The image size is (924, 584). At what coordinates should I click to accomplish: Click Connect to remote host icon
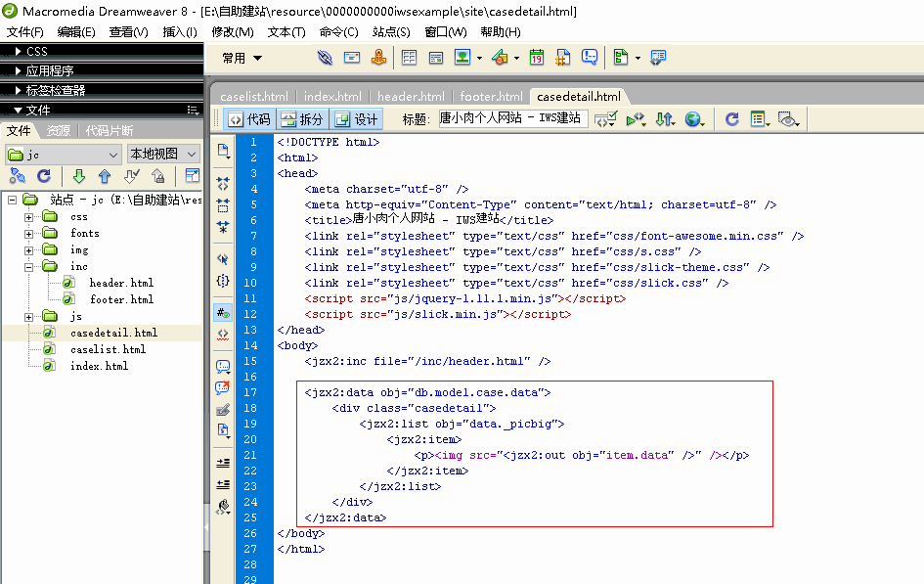click(x=18, y=176)
